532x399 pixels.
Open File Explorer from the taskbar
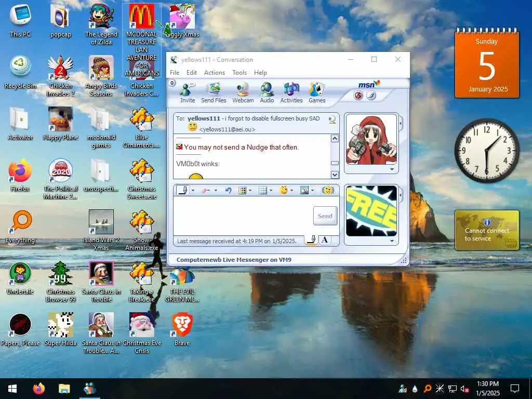pyautogui.click(x=64, y=389)
